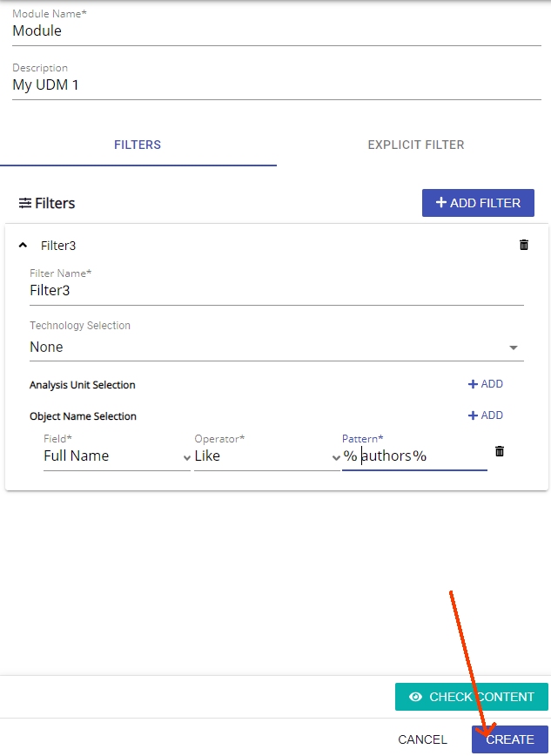
Task: Click the plus icon for Analysis Unit Selection
Action: coord(473,384)
